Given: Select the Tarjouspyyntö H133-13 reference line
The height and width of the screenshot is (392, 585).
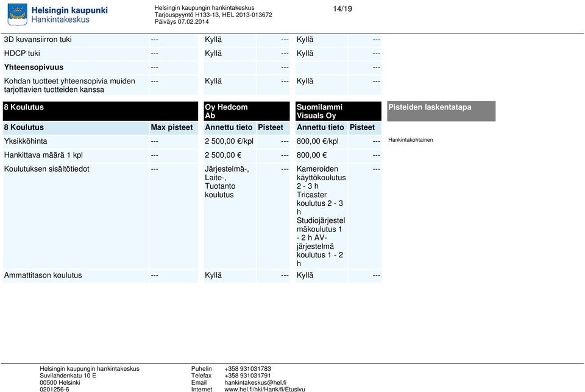Looking at the screenshot, I should tap(213, 15).
